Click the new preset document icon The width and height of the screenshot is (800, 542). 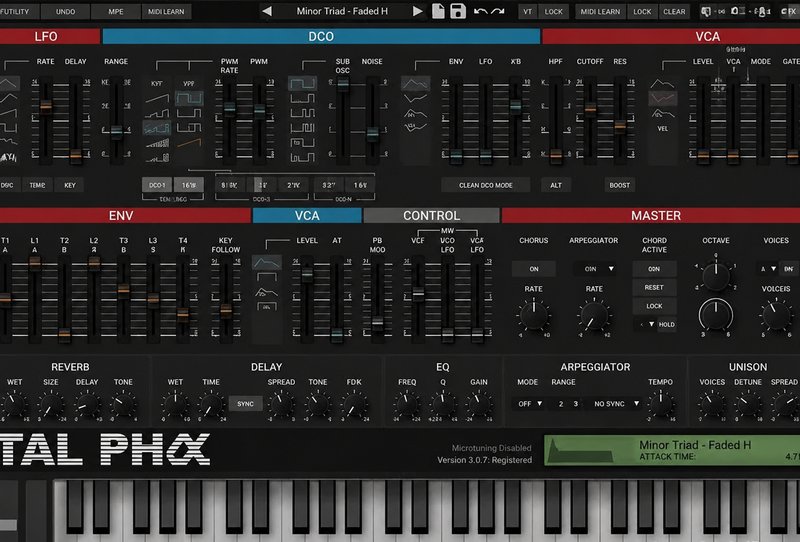click(x=438, y=11)
